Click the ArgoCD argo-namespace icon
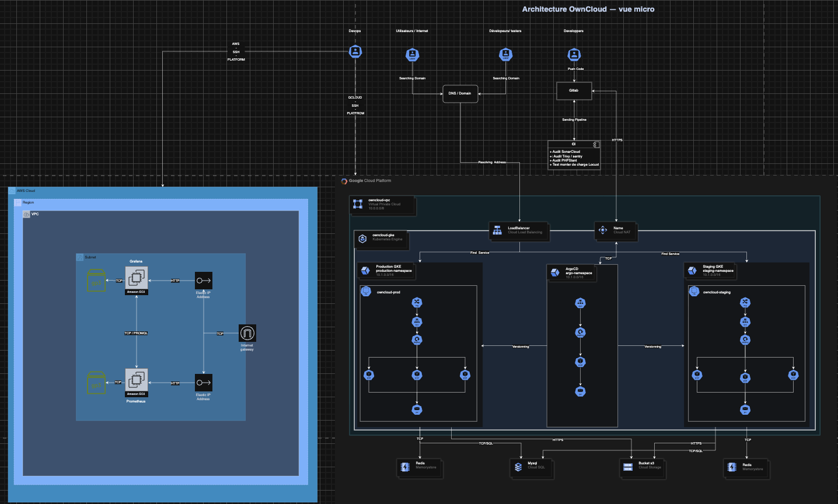The image size is (838, 504). [x=556, y=272]
